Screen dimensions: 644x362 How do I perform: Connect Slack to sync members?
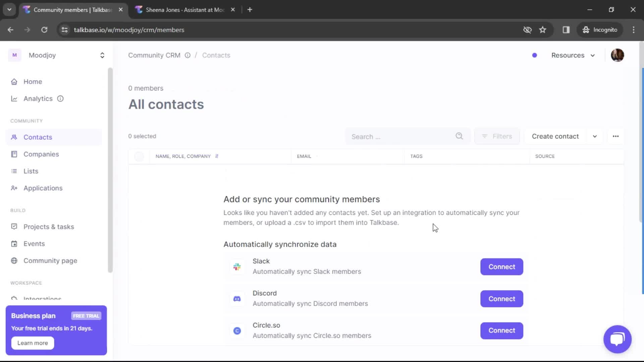501,267
